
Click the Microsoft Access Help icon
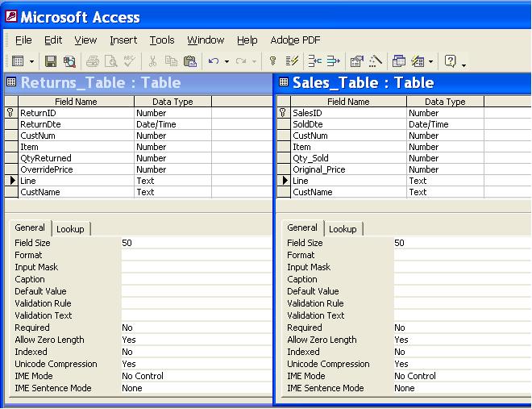pos(451,61)
